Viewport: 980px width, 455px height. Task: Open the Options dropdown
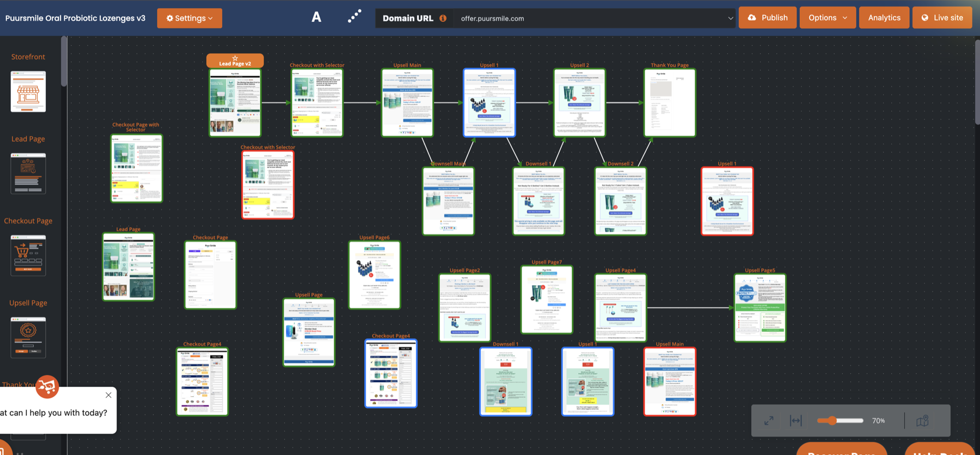coord(828,17)
